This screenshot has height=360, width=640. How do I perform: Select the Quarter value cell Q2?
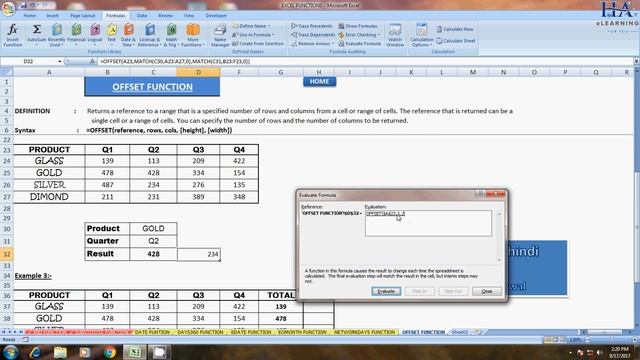153,241
